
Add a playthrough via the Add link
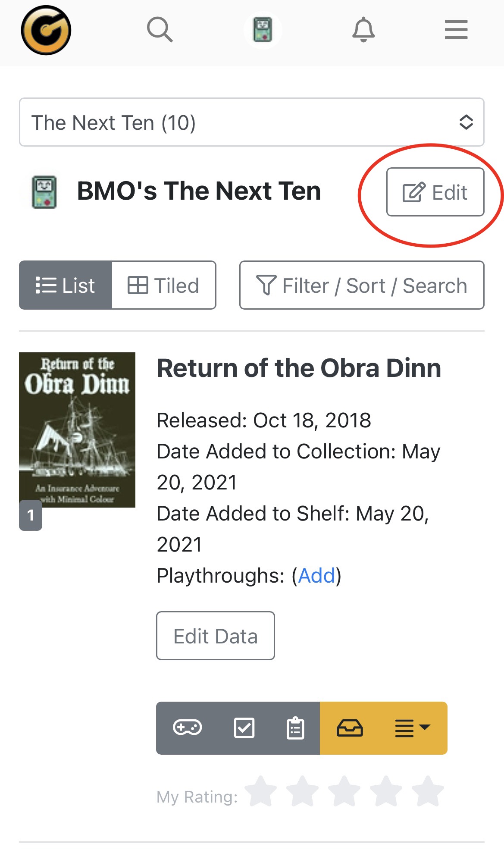click(316, 576)
